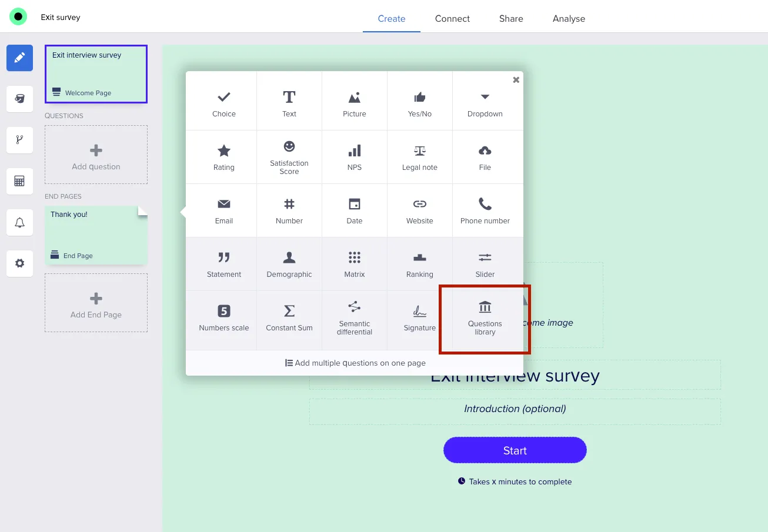The height and width of the screenshot is (532, 768).
Task: Open the Questions library
Action: pos(485,318)
